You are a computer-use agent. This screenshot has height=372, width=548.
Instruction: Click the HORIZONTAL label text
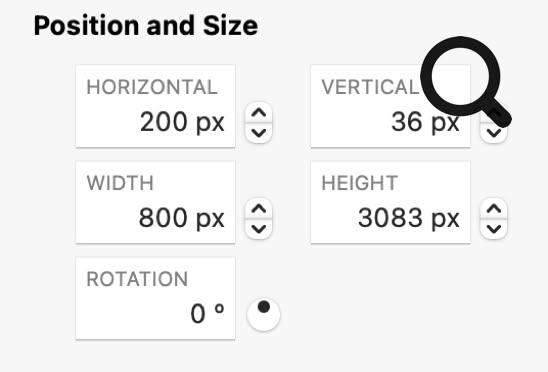[x=152, y=87]
